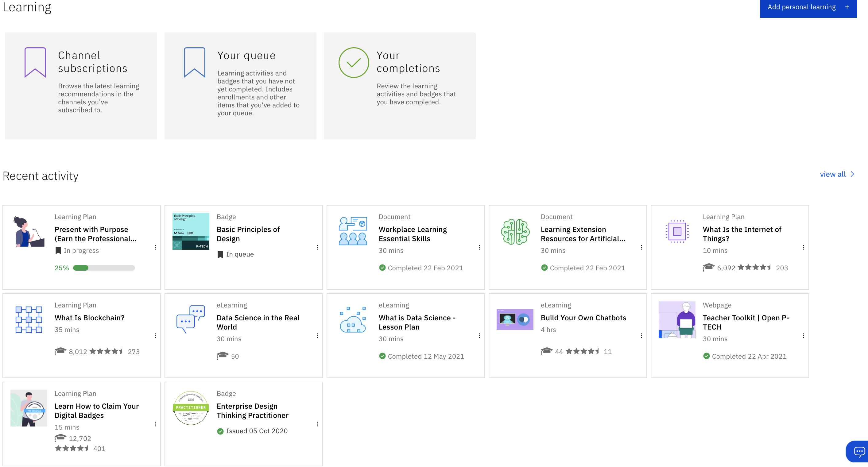The width and height of the screenshot is (868, 467).
Task: Click graduation cap icon beside 12,702
Action: pyautogui.click(x=60, y=438)
